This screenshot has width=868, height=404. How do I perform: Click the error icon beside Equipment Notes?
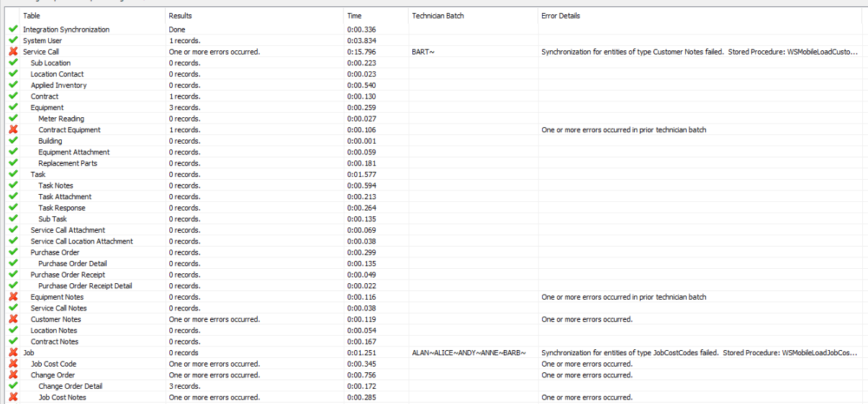click(13, 297)
